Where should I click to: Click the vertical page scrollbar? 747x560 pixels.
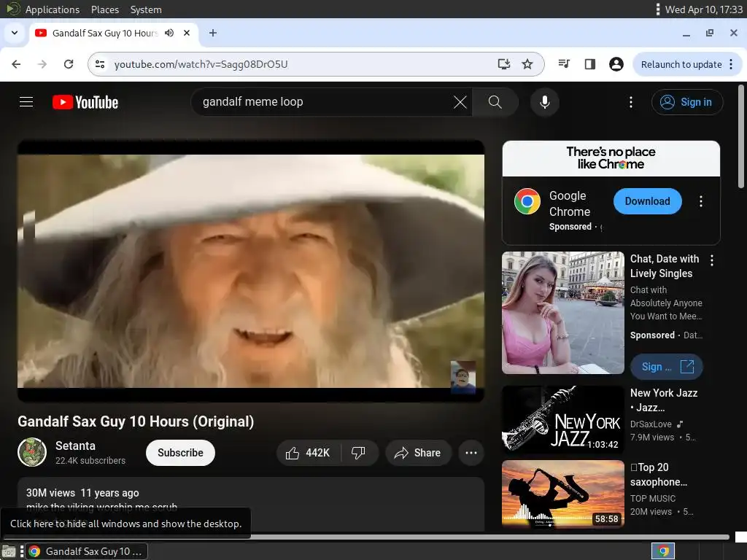[x=741, y=136]
